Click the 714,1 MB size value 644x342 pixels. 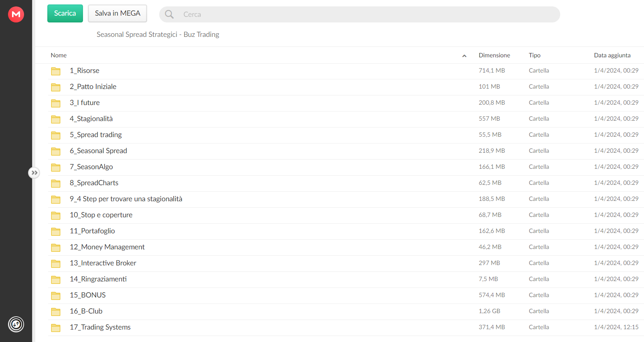coord(492,71)
